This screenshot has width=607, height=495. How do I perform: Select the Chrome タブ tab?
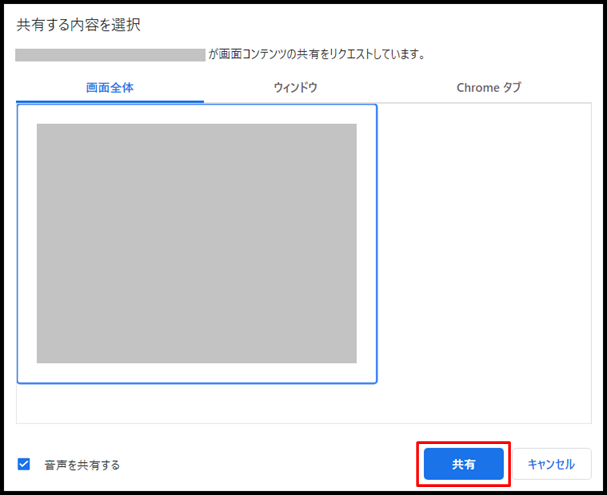point(489,88)
